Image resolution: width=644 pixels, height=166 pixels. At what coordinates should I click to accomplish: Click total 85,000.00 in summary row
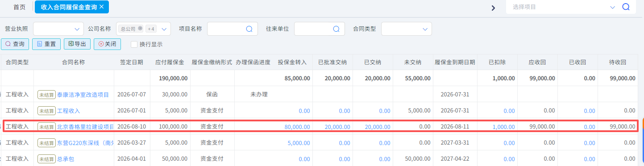coord(297,78)
